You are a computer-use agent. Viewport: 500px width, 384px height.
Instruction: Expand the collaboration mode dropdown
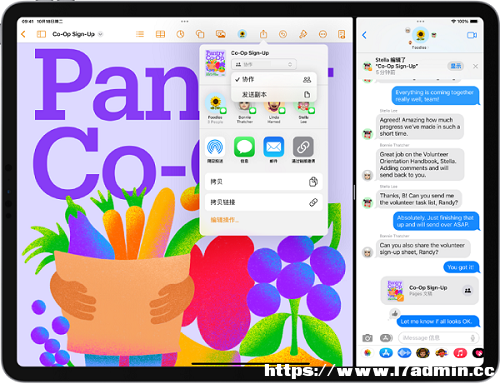[264, 64]
